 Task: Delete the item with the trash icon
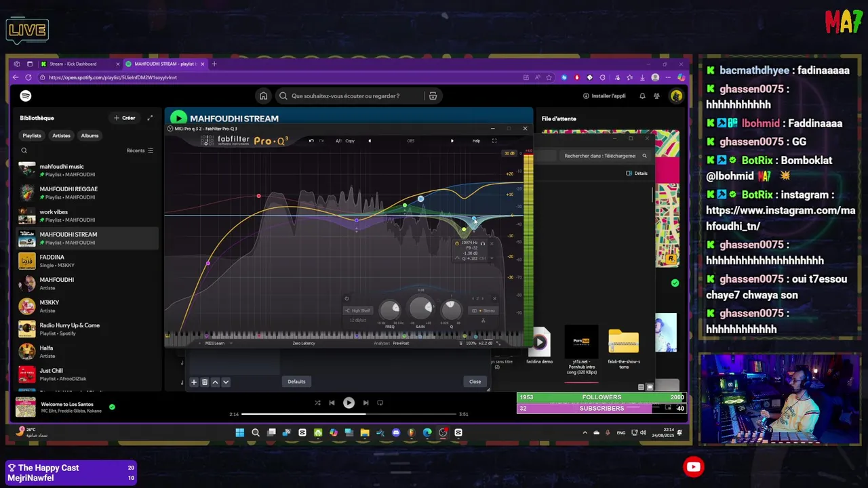pyautogui.click(x=204, y=382)
